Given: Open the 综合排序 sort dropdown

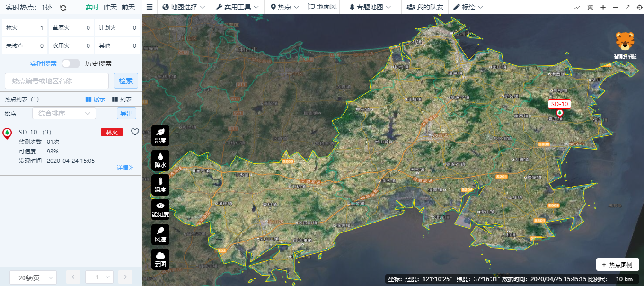Looking at the screenshot, I should [x=64, y=114].
